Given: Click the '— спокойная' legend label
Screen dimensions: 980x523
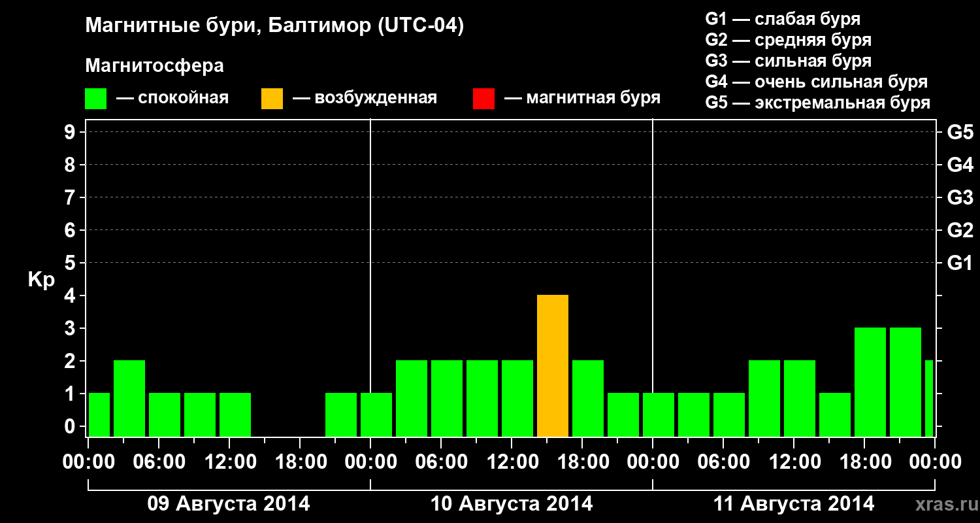Looking at the screenshot, I should click(x=172, y=99).
